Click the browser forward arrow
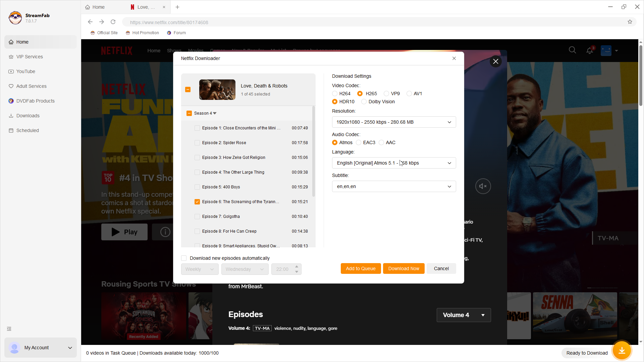The height and width of the screenshot is (362, 644). 102,22
